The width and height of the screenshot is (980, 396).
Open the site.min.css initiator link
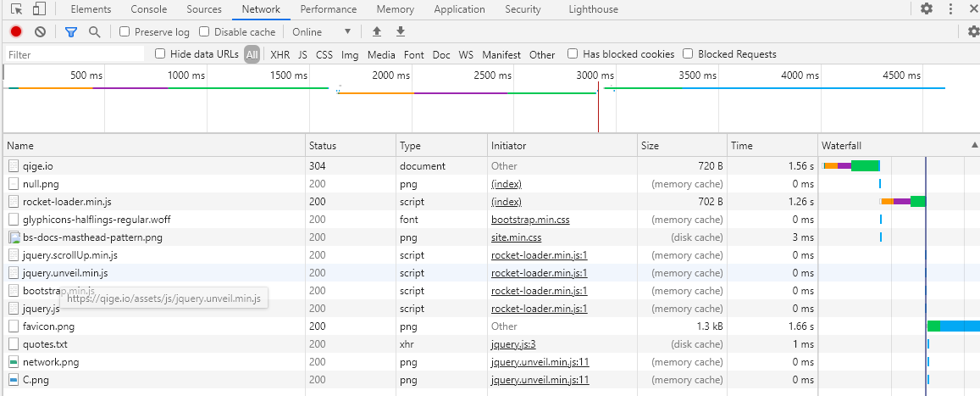(516, 237)
